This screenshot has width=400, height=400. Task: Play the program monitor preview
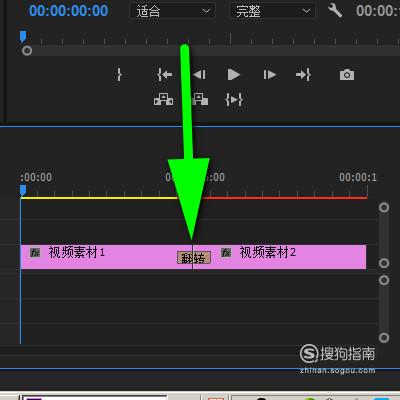[234, 75]
